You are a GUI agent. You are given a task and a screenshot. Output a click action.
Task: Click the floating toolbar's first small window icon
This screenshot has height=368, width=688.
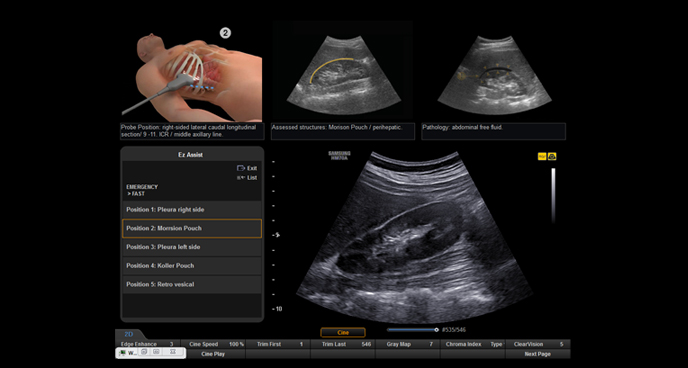pos(144,352)
